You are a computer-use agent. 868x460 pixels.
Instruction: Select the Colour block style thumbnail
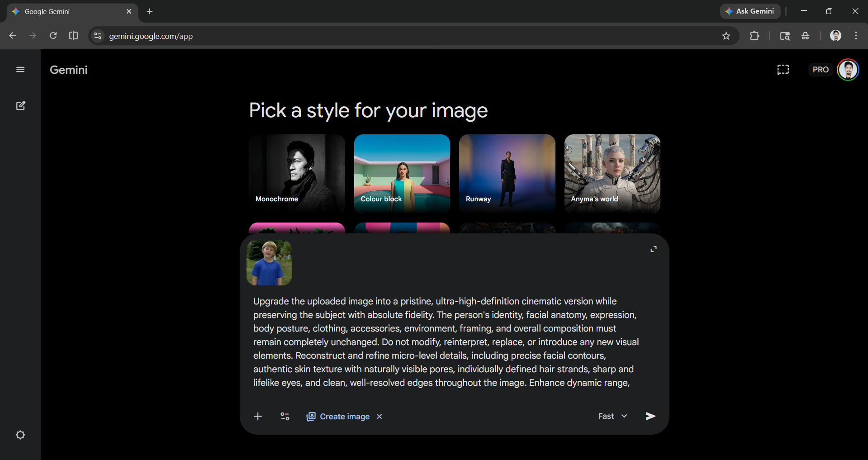coord(402,174)
